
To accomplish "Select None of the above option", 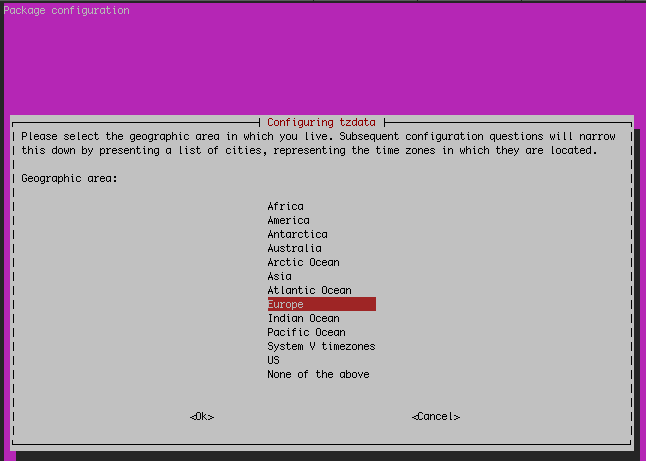I will (x=318, y=374).
